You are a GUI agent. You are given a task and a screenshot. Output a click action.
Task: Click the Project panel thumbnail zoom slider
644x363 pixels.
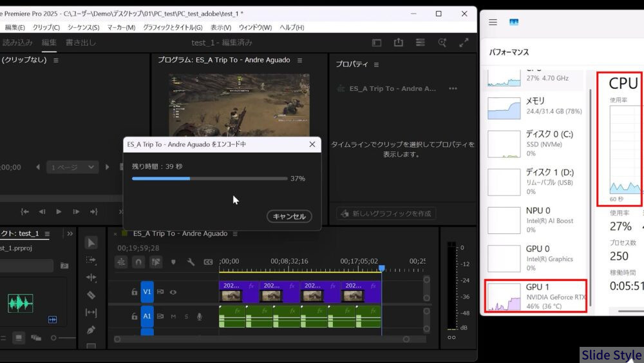point(64,338)
